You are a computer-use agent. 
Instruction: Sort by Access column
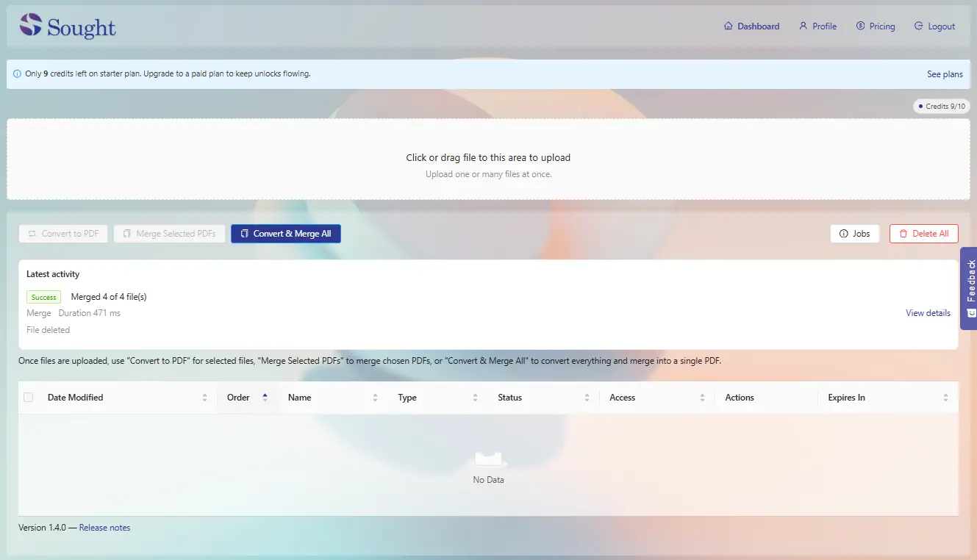(657, 398)
